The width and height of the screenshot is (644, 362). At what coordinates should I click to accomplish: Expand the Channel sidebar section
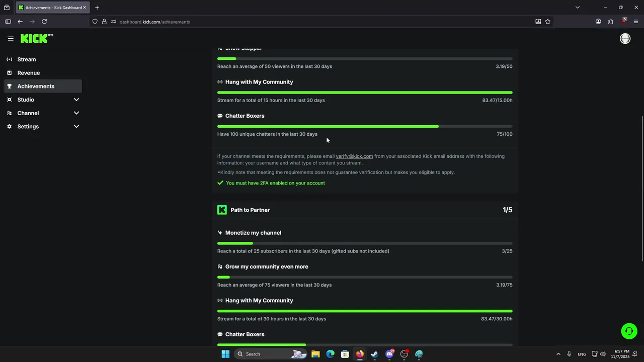[76, 113]
